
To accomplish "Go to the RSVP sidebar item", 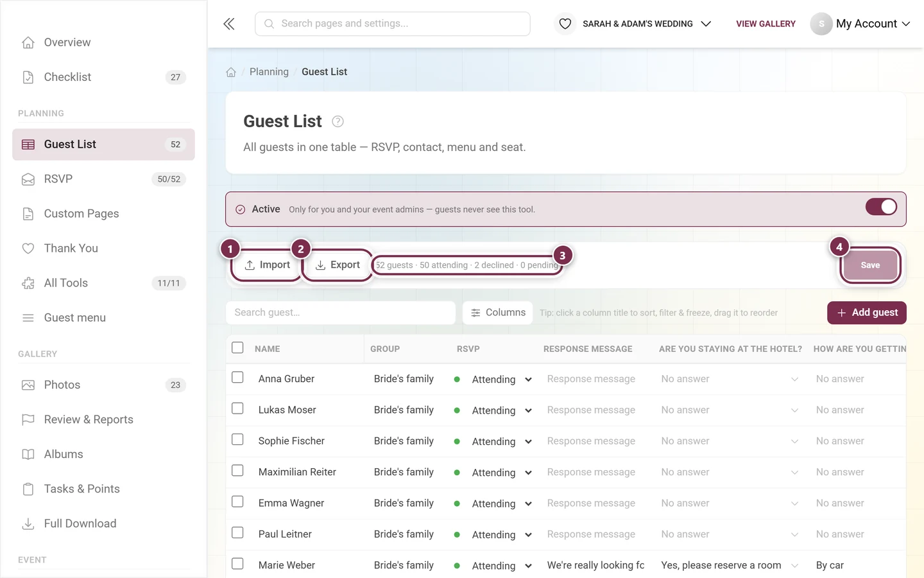I will coord(103,179).
